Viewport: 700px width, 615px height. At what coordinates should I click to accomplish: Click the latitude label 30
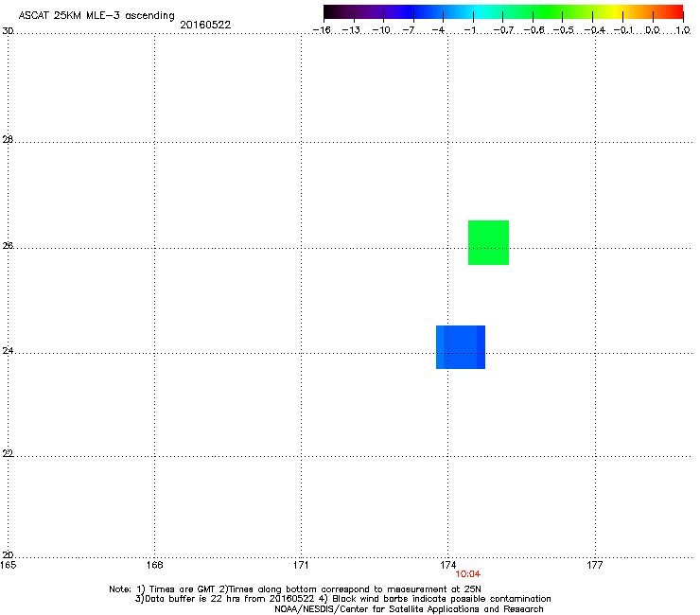point(8,31)
